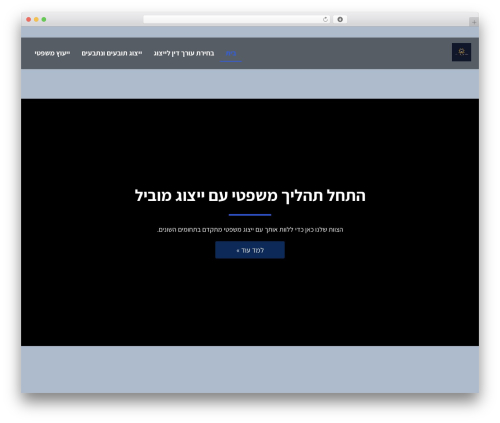Open the 'בחירת עורך דין לייצוג' menu item
The height and width of the screenshot is (423, 500).
pyautogui.click(x=184, y=53)
